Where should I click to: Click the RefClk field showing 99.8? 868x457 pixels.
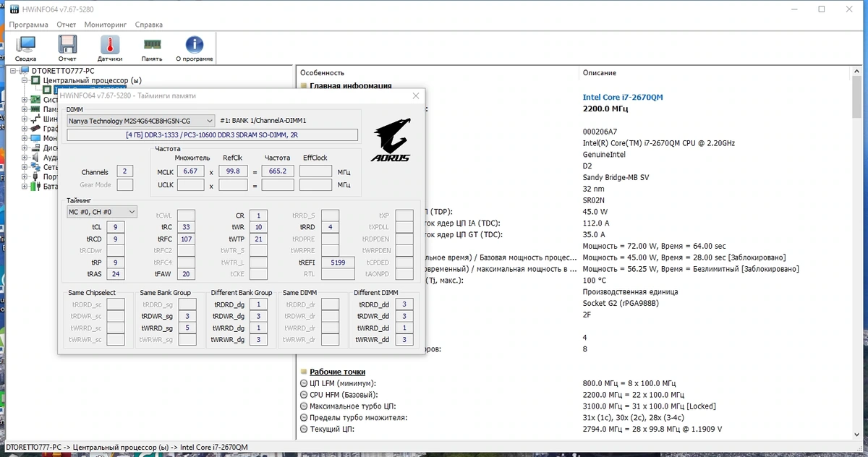[233, 171]
